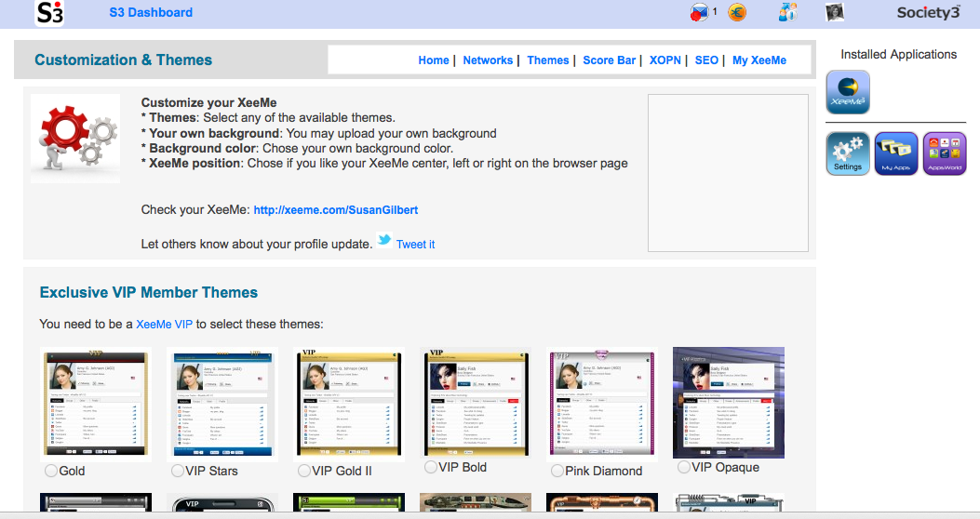Select the VIP Stars radio button

click(178, 471)
